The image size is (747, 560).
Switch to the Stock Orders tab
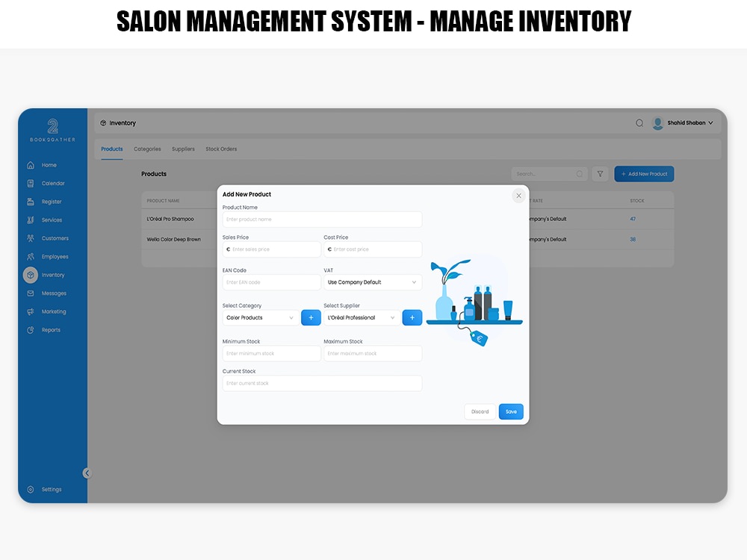[x=221, y=149]
